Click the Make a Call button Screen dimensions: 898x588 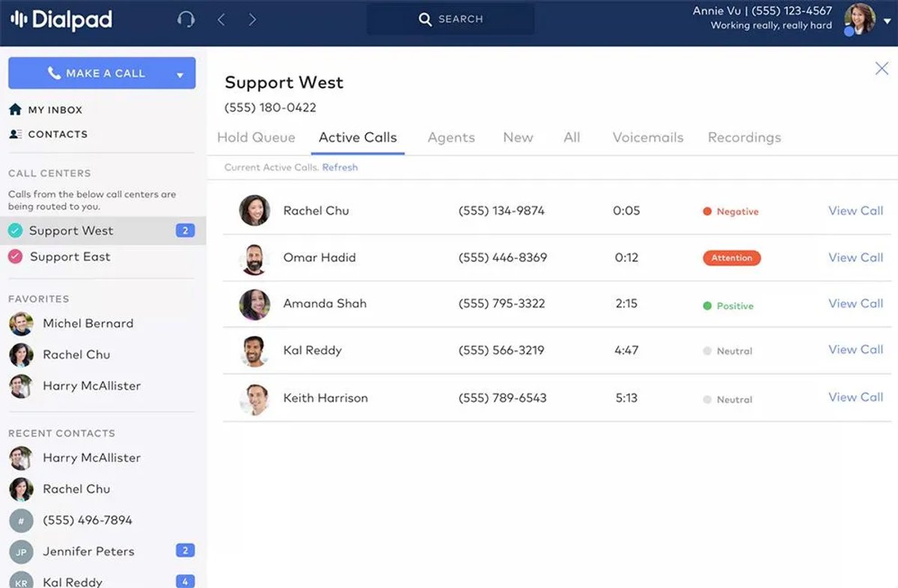coord(102,73)
